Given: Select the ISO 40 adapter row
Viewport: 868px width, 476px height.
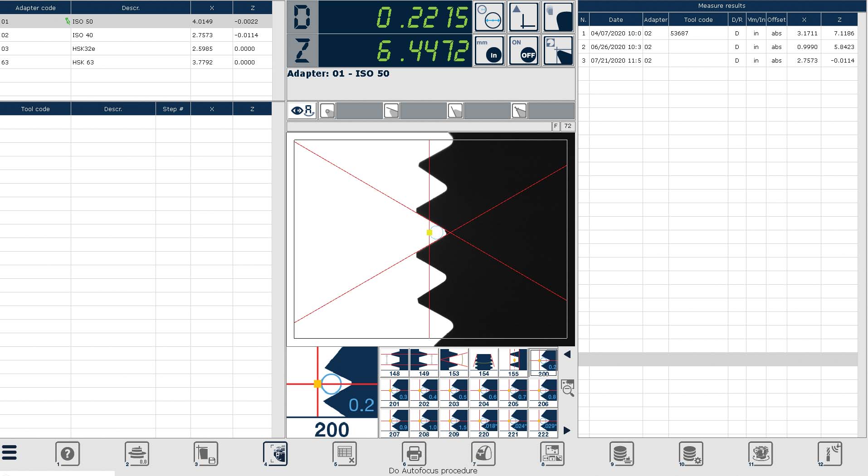Looking at the screenshot, I should click(136, 35).
